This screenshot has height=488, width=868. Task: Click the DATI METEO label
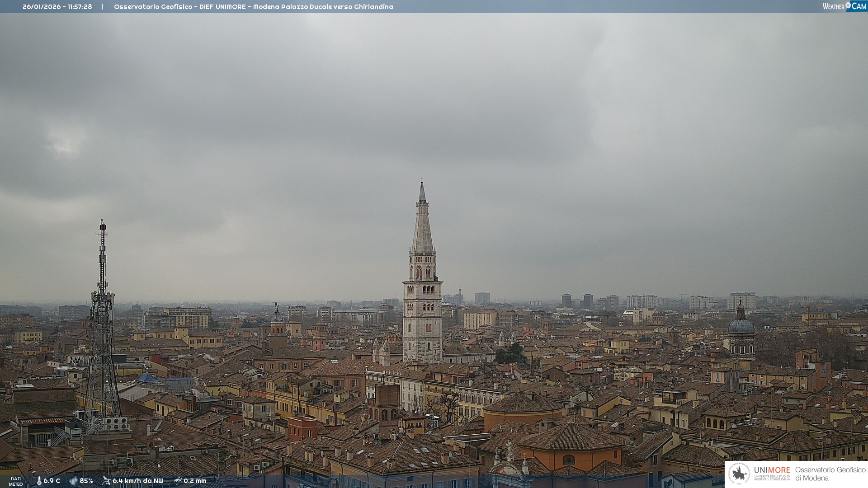coord(16,481)
